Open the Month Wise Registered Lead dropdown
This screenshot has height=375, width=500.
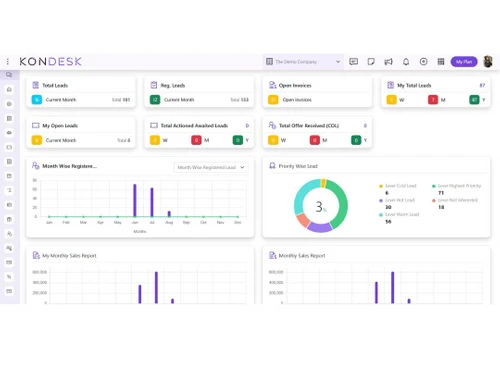[x=211, y=167]
